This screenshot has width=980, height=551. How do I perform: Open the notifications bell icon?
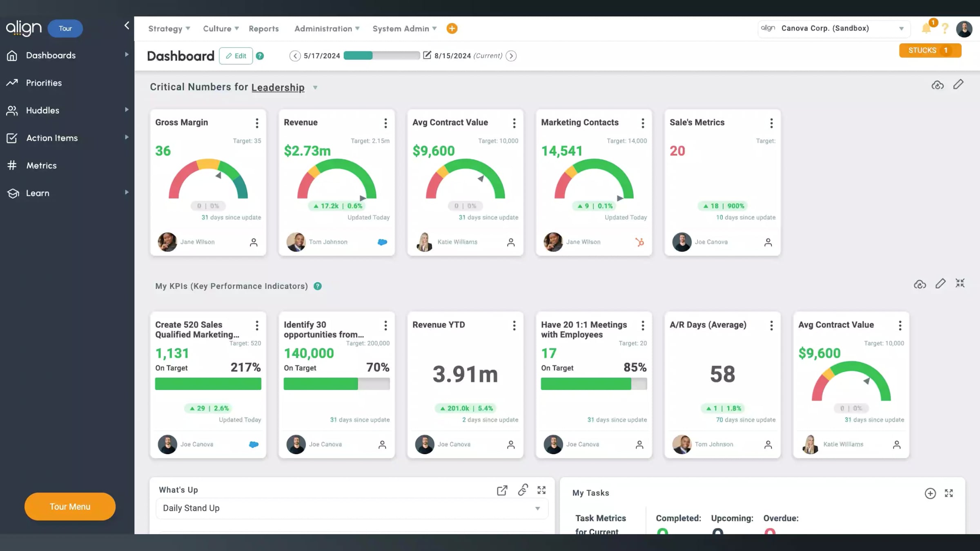point(927,28)
